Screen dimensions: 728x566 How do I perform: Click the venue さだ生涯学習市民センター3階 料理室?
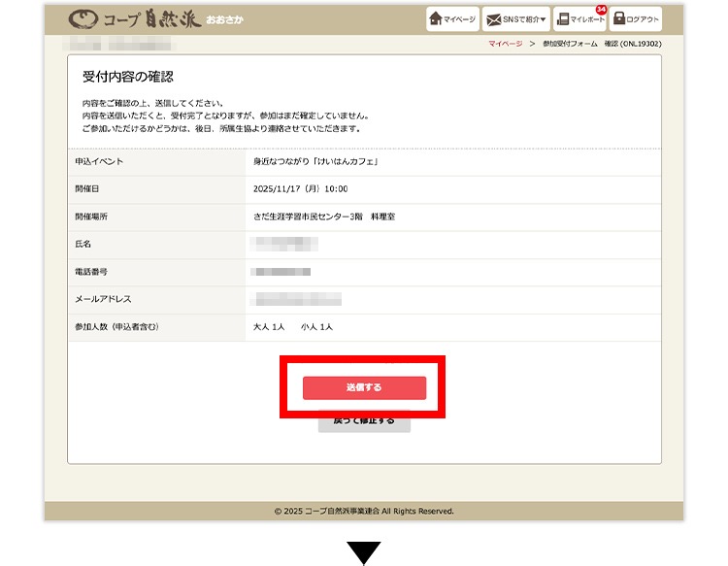click(324, 216)
